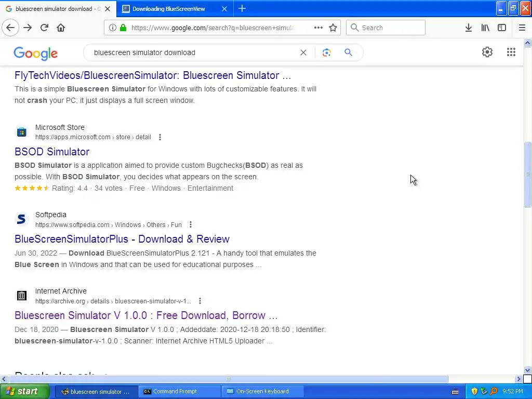Open page actions three-dot menu in address bar
The height and width of the screenshot is (399, 532).
[318, 28]
